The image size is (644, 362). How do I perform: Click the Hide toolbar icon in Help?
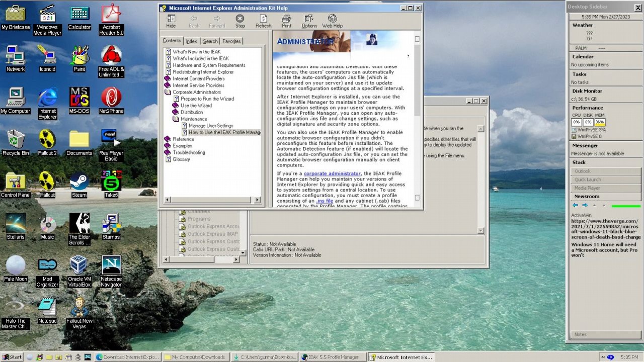171,21
